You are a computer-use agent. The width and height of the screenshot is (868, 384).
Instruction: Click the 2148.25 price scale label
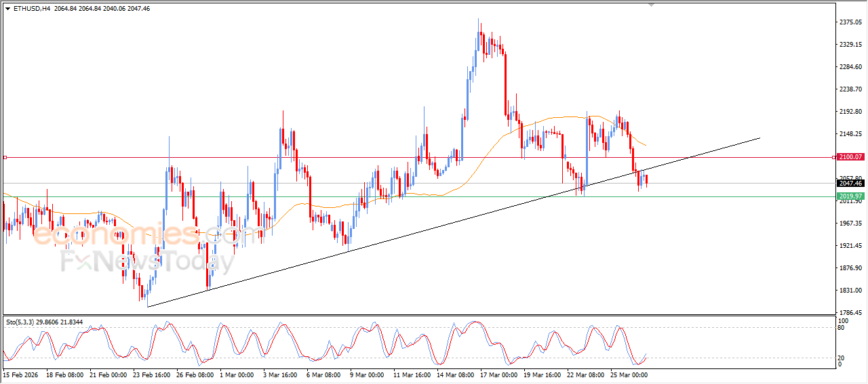[850, 134]
